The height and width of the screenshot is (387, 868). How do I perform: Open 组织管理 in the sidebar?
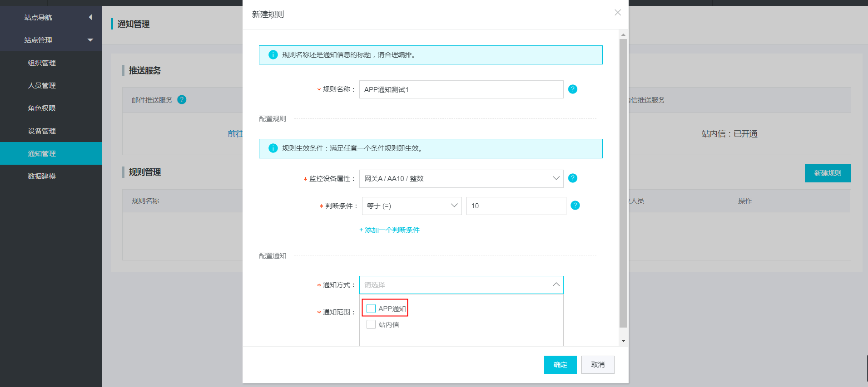point(51,63)
